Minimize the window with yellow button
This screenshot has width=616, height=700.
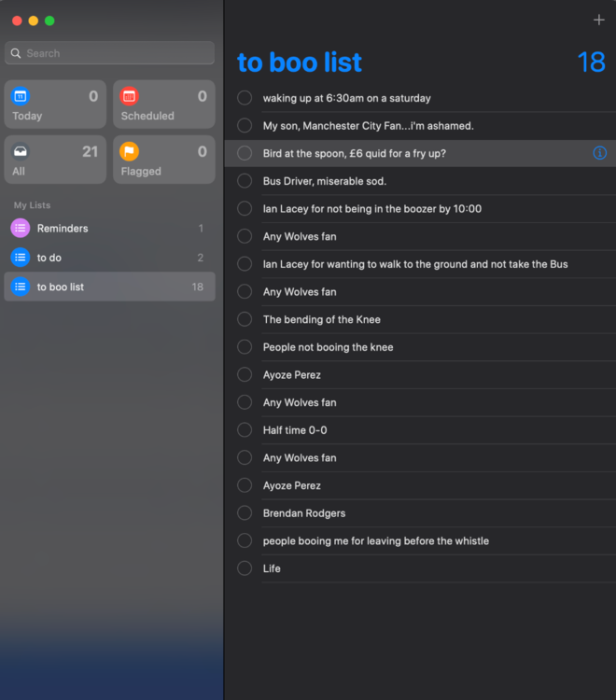[33, 21]
